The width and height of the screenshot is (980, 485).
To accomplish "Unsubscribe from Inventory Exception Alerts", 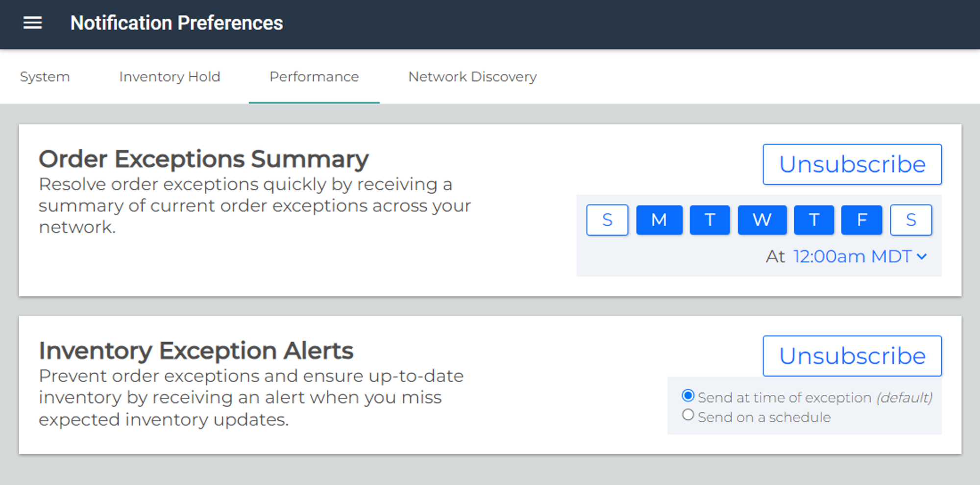I will (853, 356).
